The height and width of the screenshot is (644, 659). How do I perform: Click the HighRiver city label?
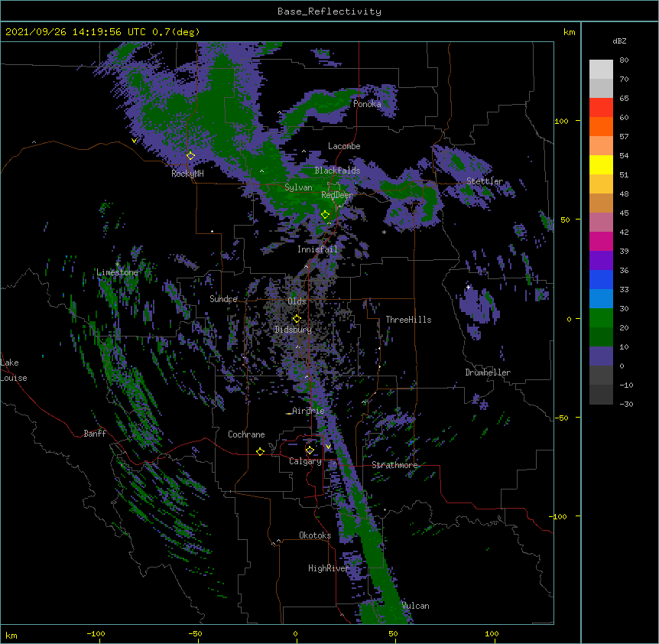pyautogui.click(x=329, y=568)
